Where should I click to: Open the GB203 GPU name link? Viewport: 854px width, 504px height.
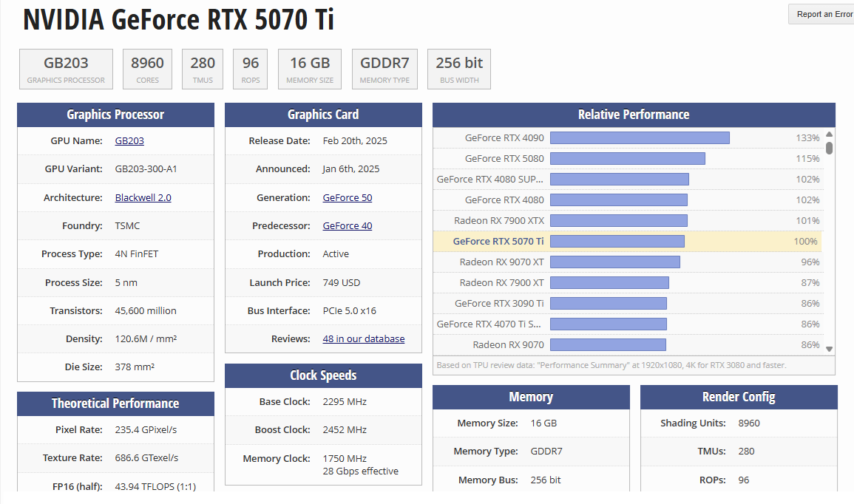129,141
